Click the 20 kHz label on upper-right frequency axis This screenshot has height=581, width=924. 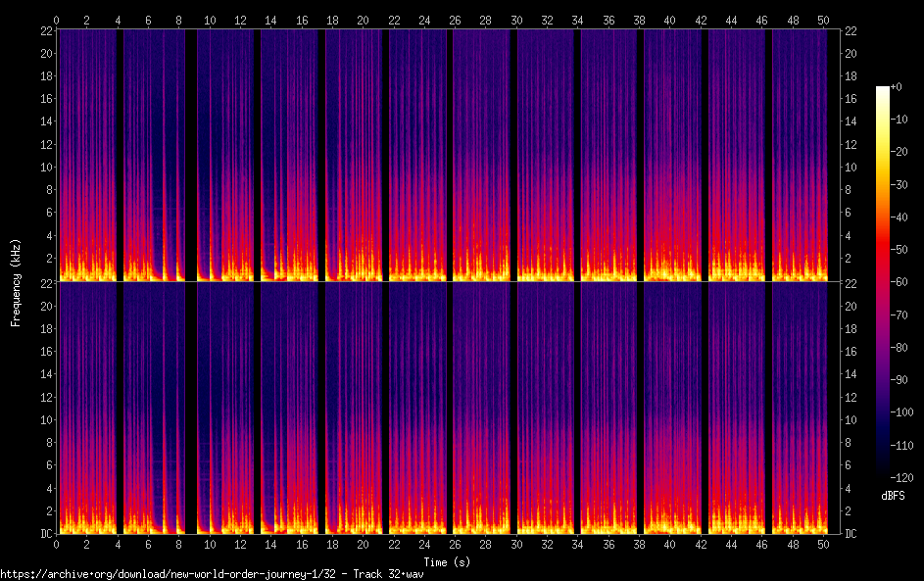point(851,53)
